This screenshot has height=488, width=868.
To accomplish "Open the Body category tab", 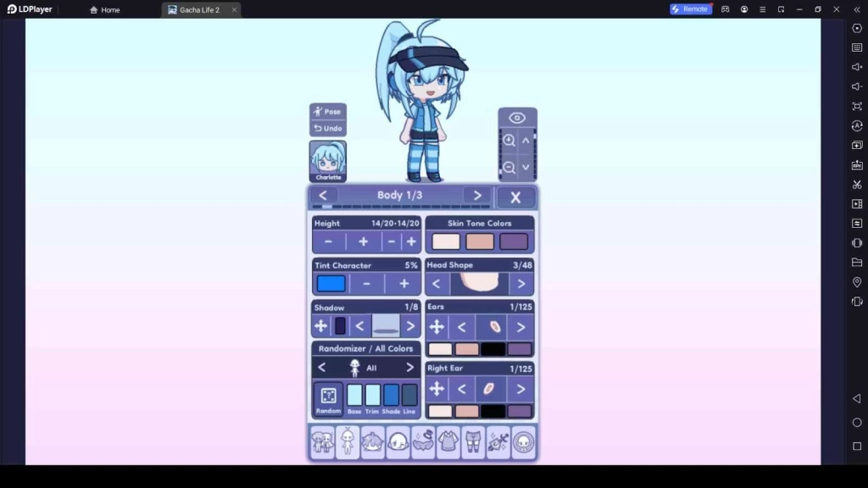I will [348, 442].
